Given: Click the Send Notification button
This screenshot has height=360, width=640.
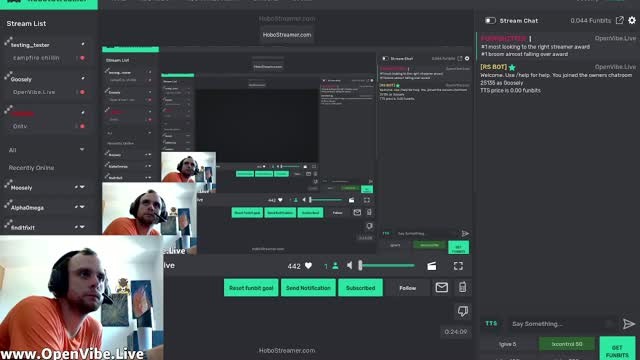Looking at the screenshot, I should [308, 288].
